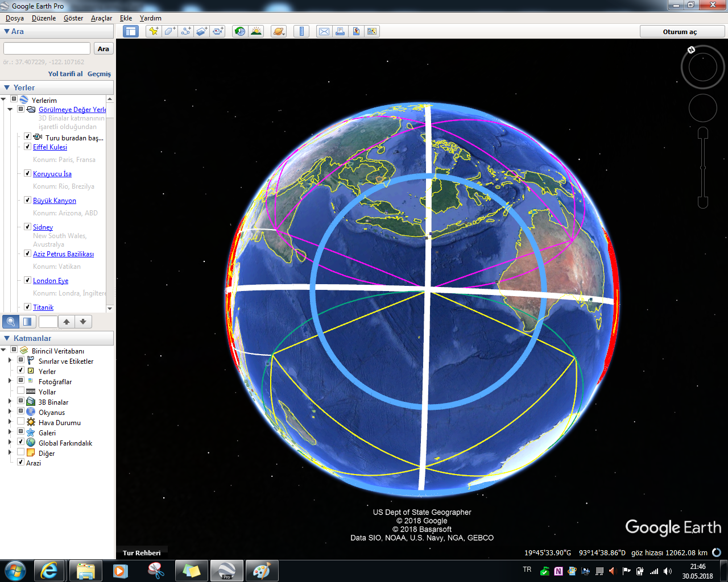728x582 pixels.
Task: Disable the Arazi layer checkbox
Action: coord(20,463)
